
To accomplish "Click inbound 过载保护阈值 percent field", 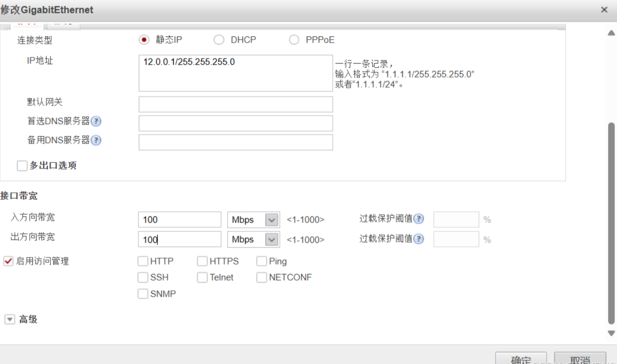I will click(x=457, y=220).
